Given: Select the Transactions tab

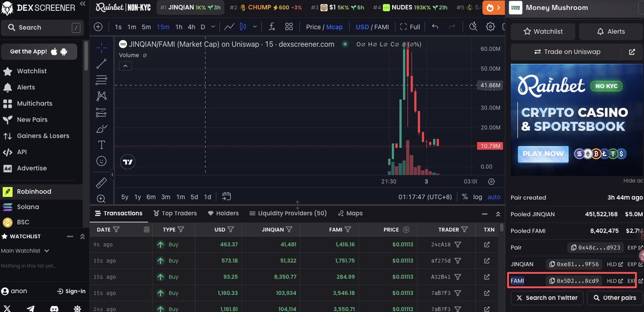Looking at the screenshot, I should coord(119,213).
